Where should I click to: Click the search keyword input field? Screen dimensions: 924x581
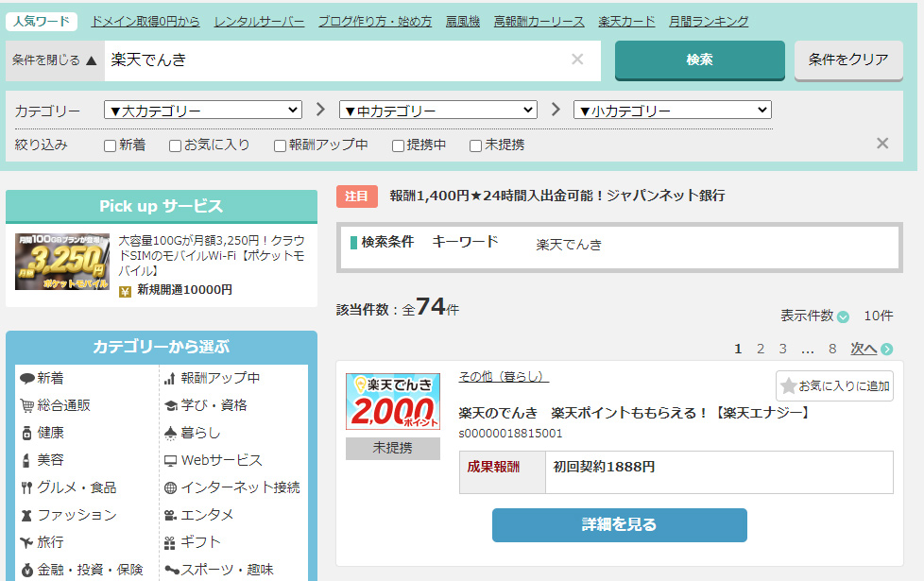(335, 60)
